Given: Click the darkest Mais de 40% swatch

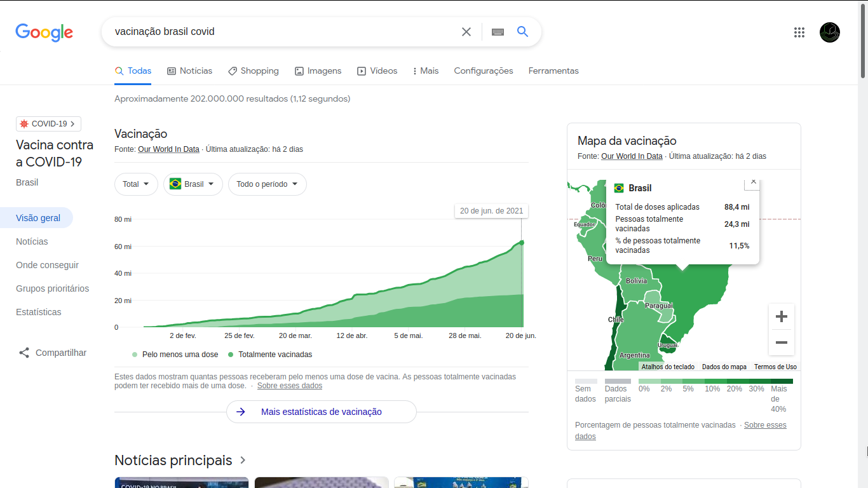Looking at the screenshot, I should pyautogui.click(x=782, y=381).
